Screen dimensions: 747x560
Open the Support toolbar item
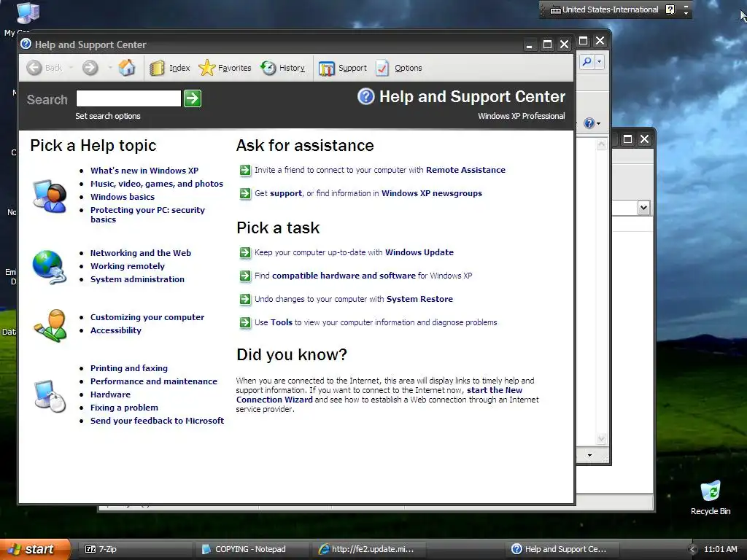pos(343,68)
